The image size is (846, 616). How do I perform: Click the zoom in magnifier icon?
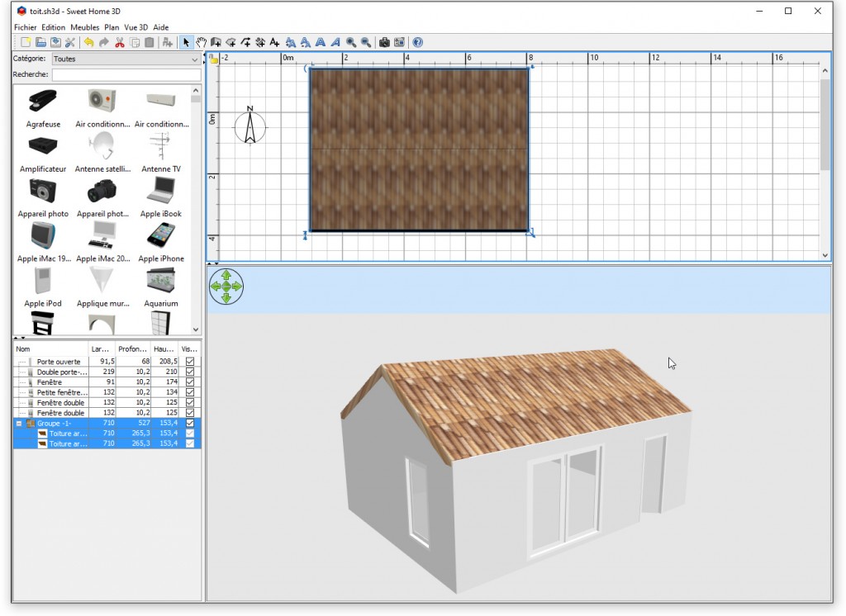[x=352, y=42]
